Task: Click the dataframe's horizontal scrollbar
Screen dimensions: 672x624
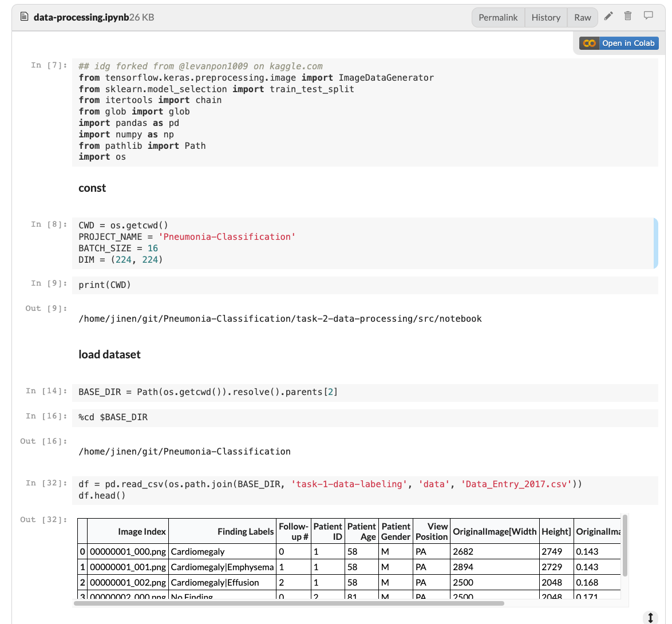Action: (x=289, y=603)
